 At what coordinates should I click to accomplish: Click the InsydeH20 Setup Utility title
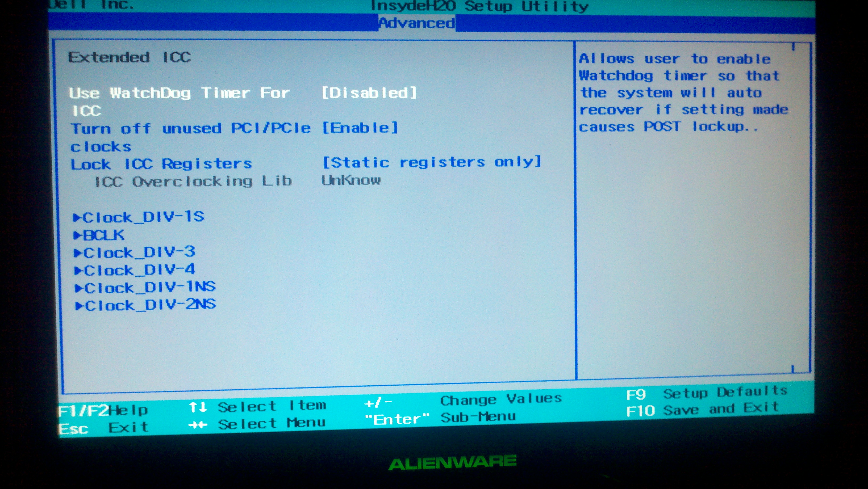(479, 6)
